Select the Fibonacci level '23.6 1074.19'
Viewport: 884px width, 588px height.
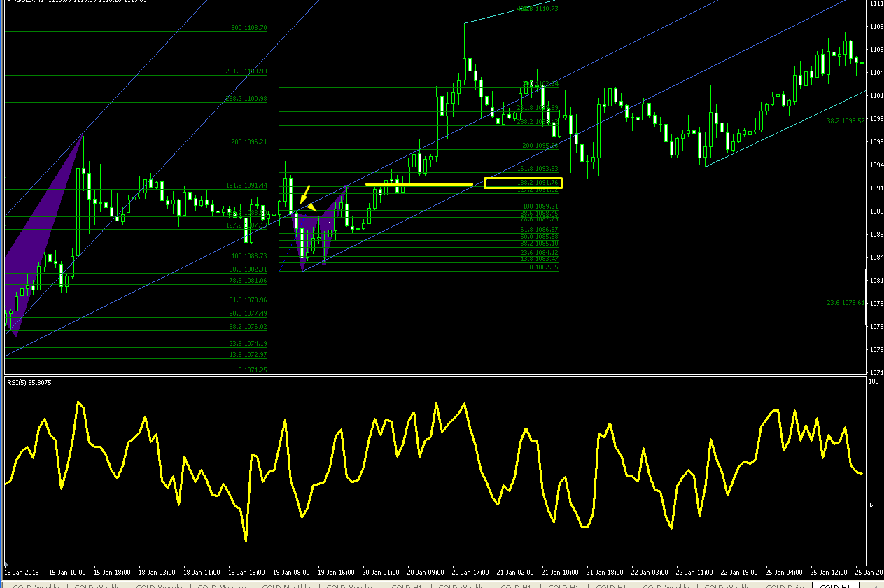248,343
